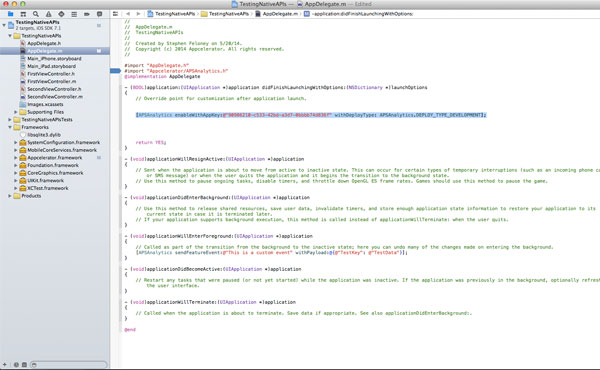Collapse the TestingNativeAPIs folder group
The image size is (600, 370).
click(10, 36)
